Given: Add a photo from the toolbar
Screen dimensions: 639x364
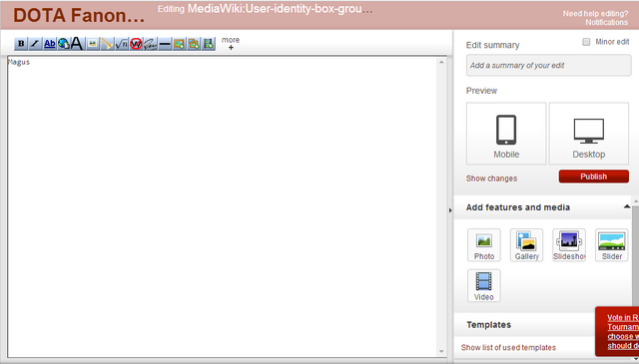Looking at the screenshot, I should 179,44.
